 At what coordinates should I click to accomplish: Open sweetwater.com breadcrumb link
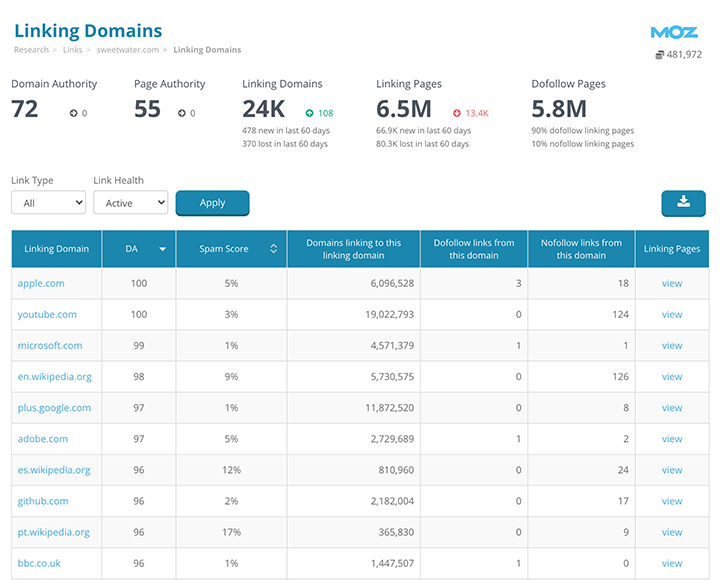tap(129, 50)
